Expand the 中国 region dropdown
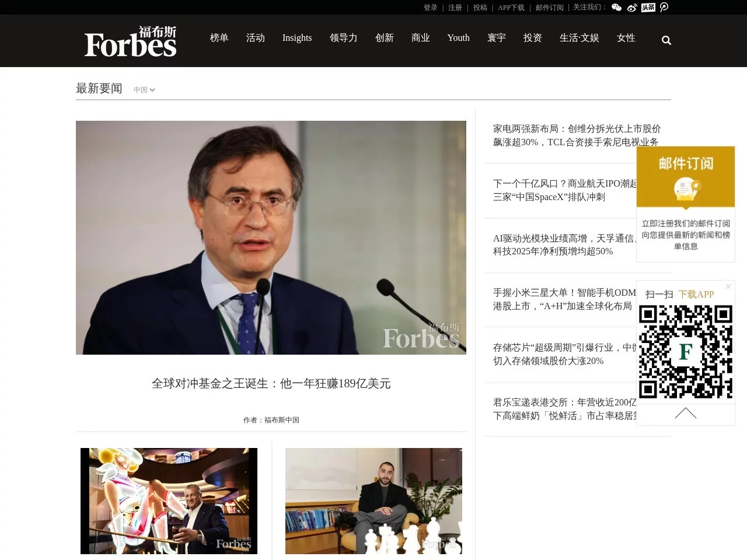 (x=144, y=90)
